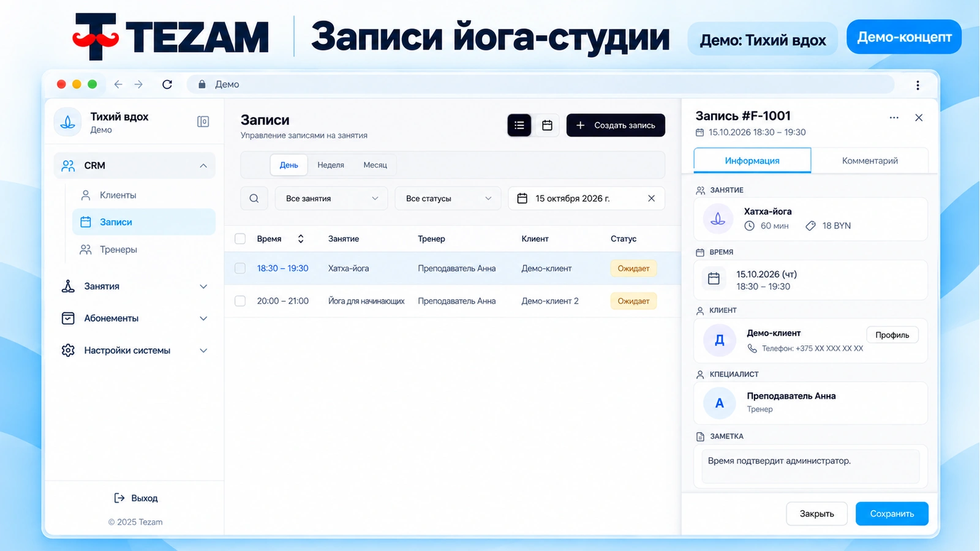Click the Тренер column header
The height and width of the screenshot is (551, 980).
[431, 239]
